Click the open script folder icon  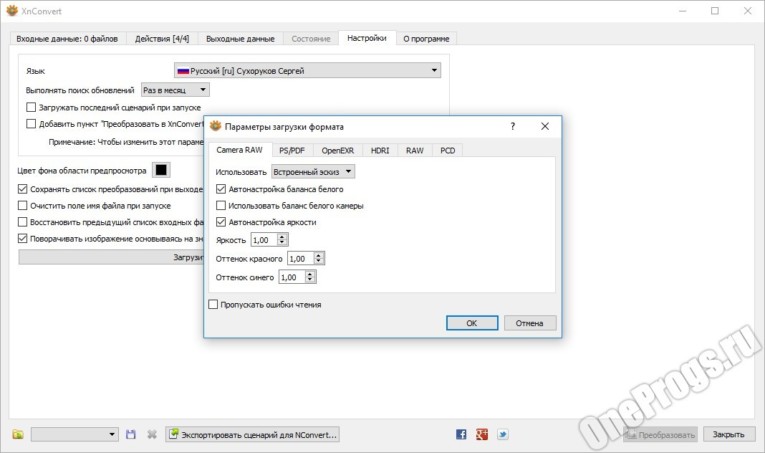(x=18, y=434)
